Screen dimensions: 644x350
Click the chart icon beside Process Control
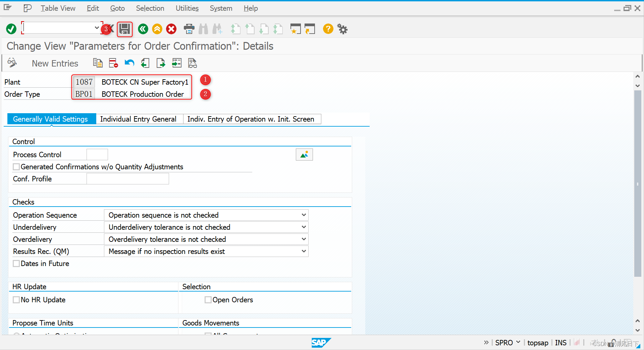(x=304, y=154)
